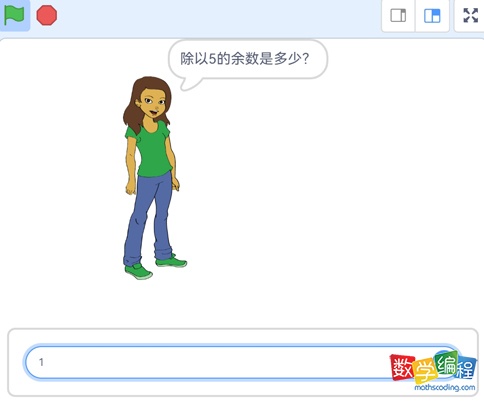Open the mathscoding.com link text
484x402 pixels.
[445, 387]
